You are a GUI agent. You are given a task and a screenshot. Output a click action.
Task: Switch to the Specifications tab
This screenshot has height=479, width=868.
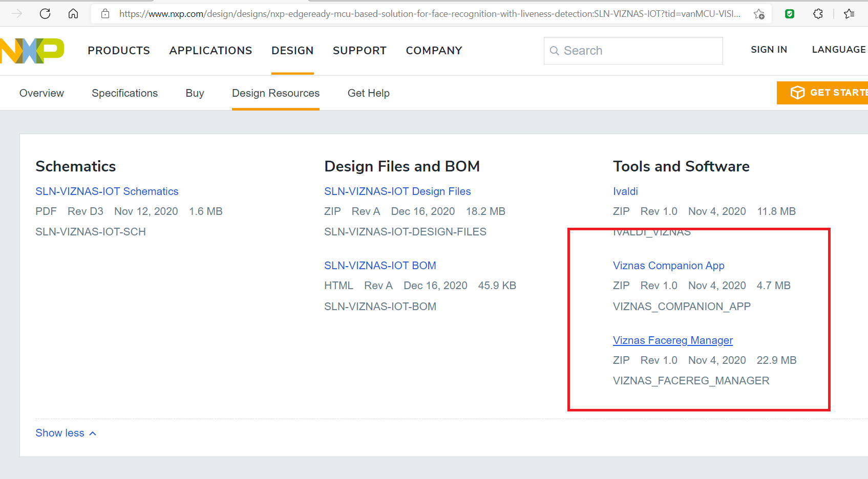coord(124,93)
